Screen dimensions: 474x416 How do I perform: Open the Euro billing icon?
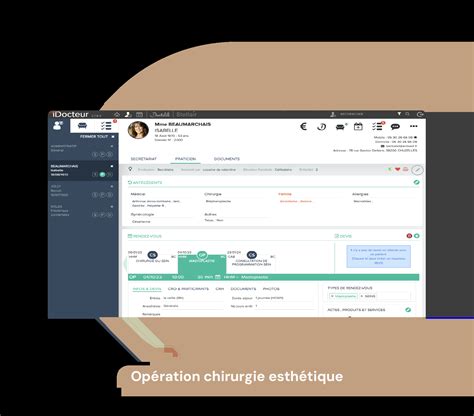[x=303, y=126]
